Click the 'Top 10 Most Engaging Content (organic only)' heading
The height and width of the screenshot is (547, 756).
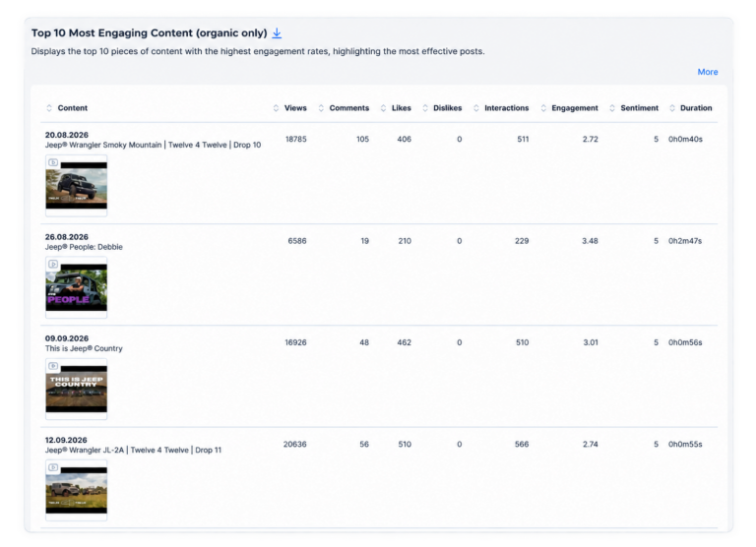pos(149,33)
